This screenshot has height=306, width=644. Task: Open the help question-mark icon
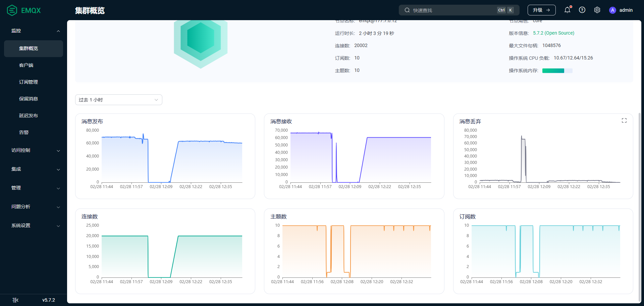click(x=582, y=10)
